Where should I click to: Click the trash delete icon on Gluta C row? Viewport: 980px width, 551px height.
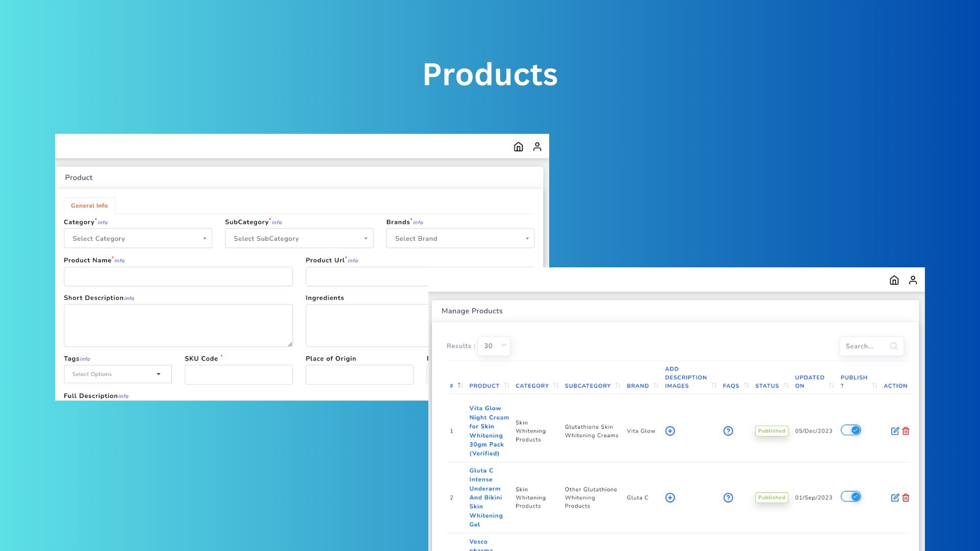[906, 497]
